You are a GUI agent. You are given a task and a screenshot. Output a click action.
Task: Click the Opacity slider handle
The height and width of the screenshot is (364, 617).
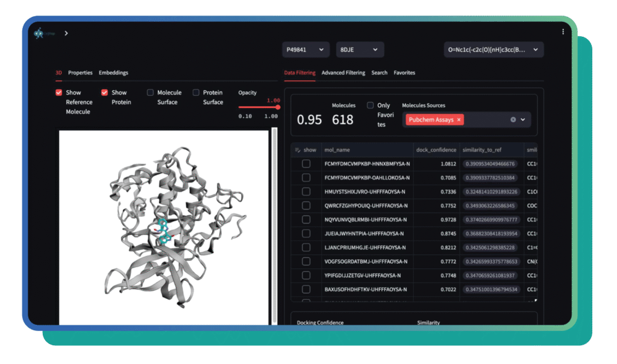(277, 107)
